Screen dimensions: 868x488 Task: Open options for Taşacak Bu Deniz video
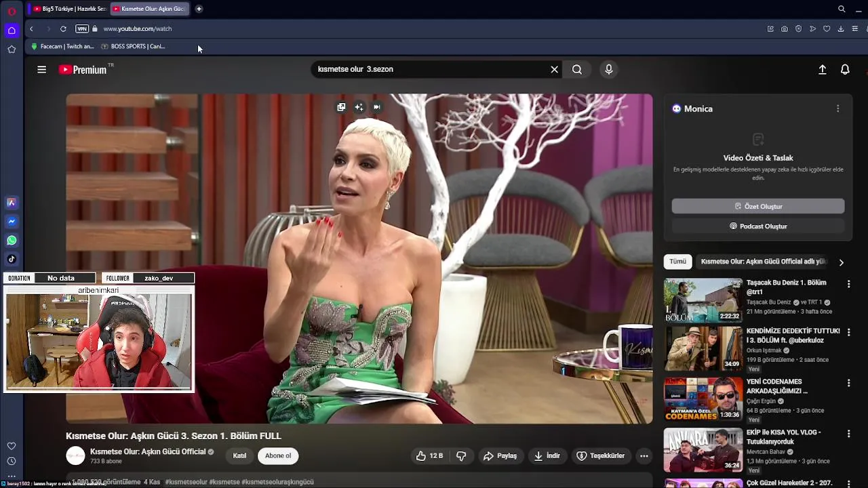click(x=848, y=284)
